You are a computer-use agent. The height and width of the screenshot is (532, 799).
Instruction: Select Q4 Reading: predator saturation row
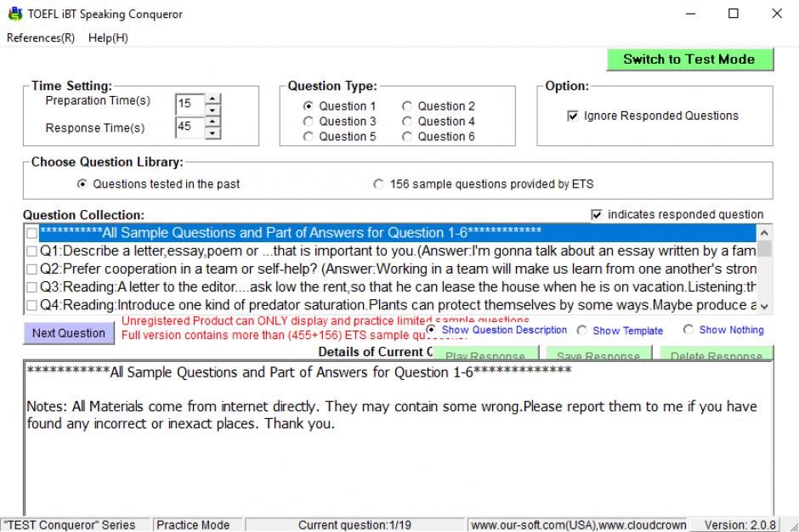point(398,305)
